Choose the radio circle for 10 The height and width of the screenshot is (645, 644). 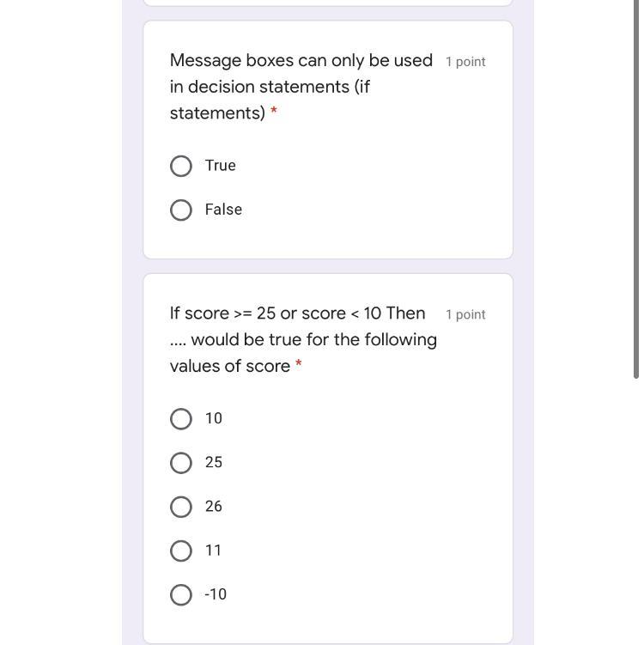pyautogui.click(x=181, y=419)
